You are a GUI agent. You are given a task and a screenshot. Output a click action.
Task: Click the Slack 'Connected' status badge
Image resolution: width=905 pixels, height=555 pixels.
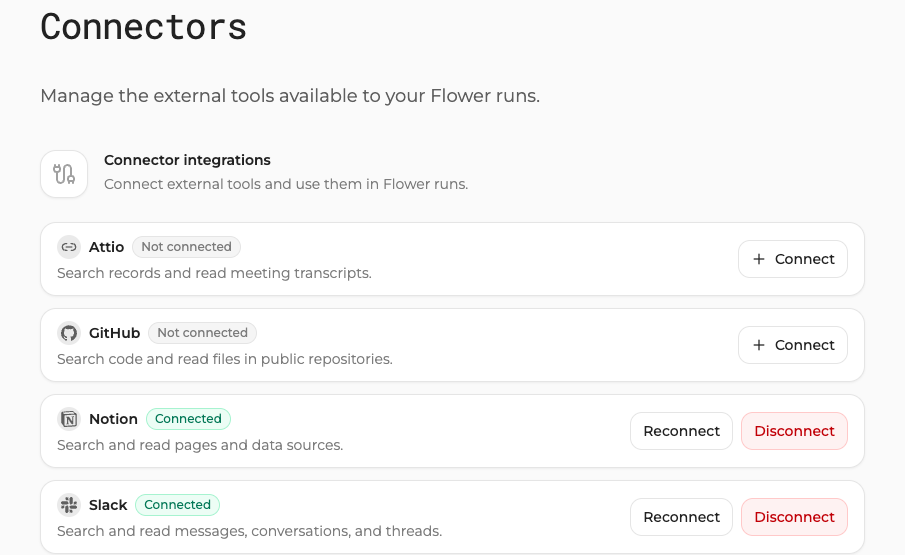tap(177, 505)
